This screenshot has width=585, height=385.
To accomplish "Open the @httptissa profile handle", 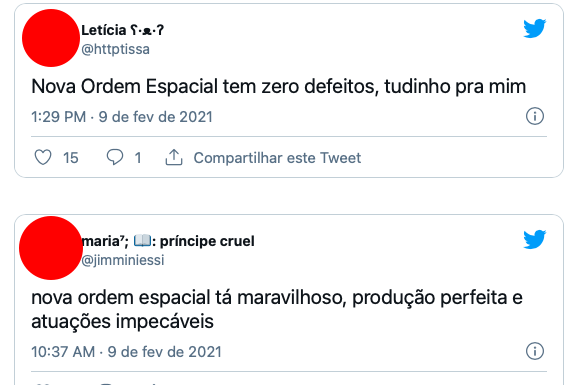I will (115, 49).
